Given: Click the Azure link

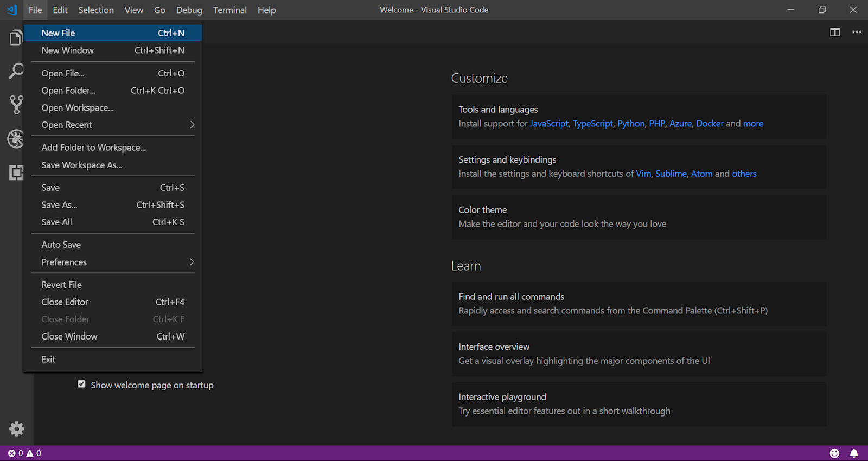Looking at the screenshot, I should (680, 124).
